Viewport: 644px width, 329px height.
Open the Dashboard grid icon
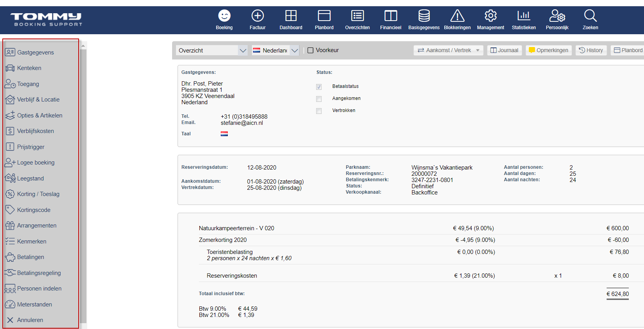291,16
